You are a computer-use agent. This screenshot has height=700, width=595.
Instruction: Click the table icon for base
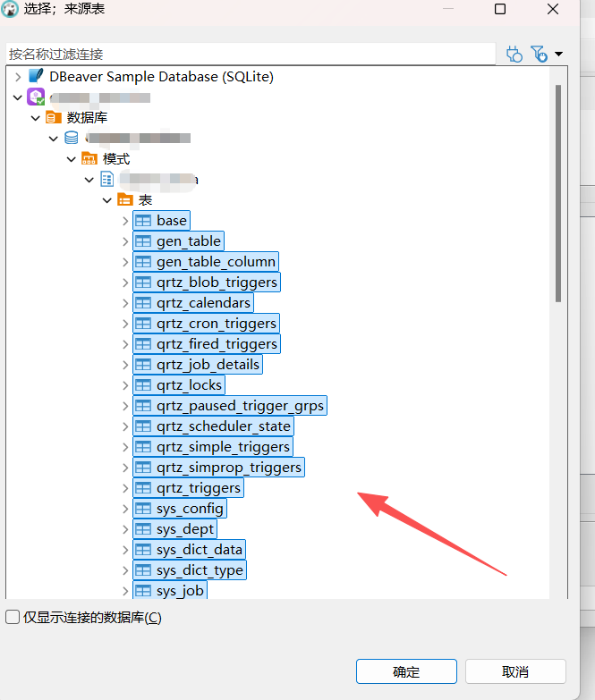point(143,221)
